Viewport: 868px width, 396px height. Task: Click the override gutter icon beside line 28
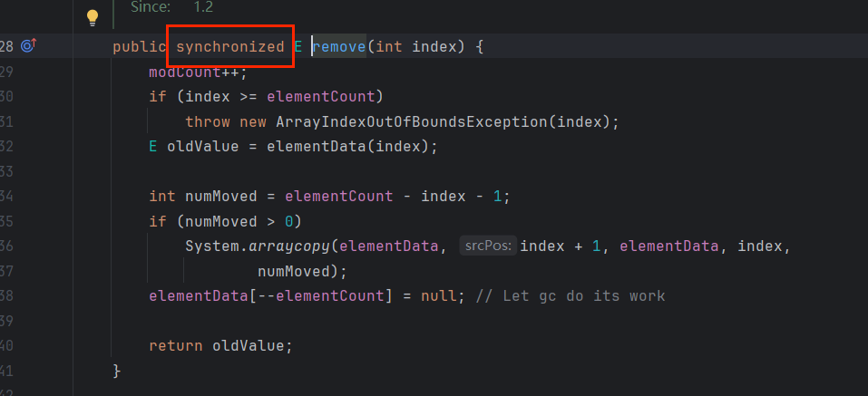tap(28, 45)
